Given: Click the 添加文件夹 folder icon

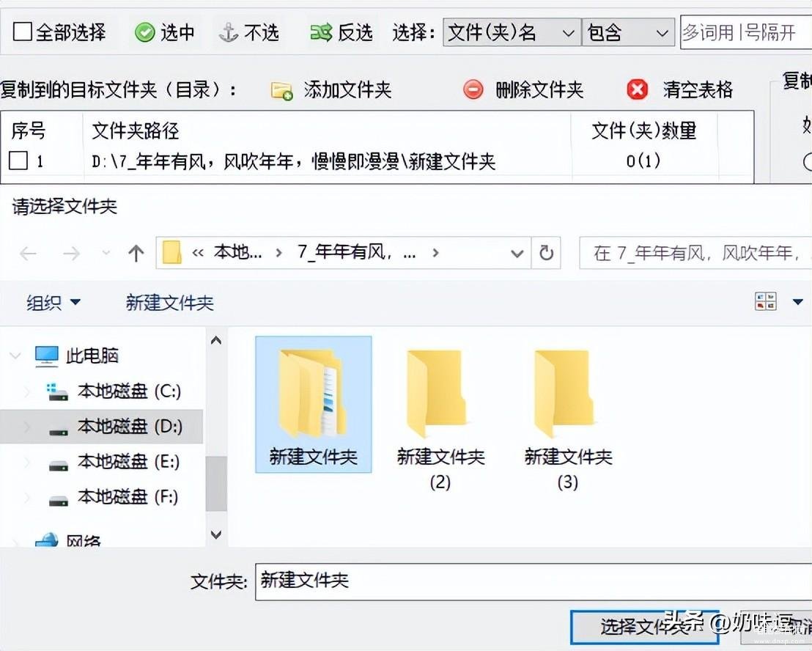Looking at the screenshot, I should click(281, 90).
